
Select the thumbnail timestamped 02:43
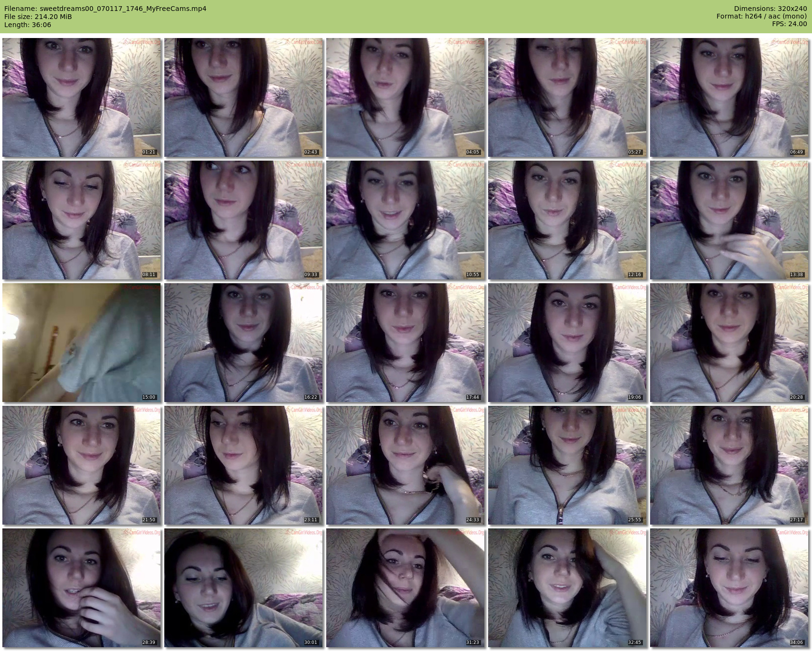click(243, 97)
